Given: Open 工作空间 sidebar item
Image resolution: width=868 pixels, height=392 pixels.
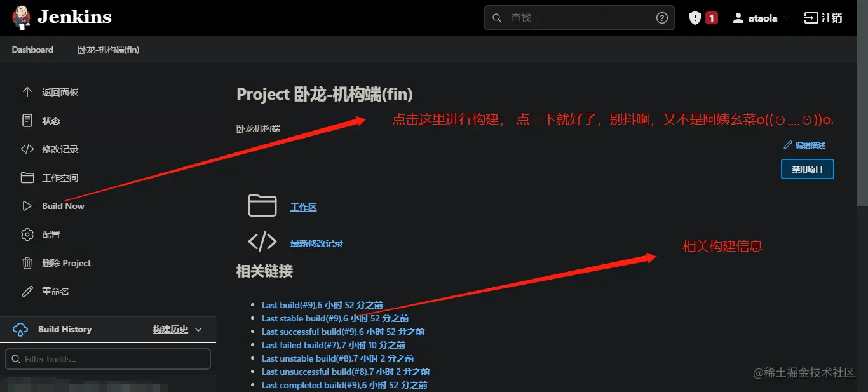Looking at the screenshot, I should pyautogui.click(x=60, y=178).
